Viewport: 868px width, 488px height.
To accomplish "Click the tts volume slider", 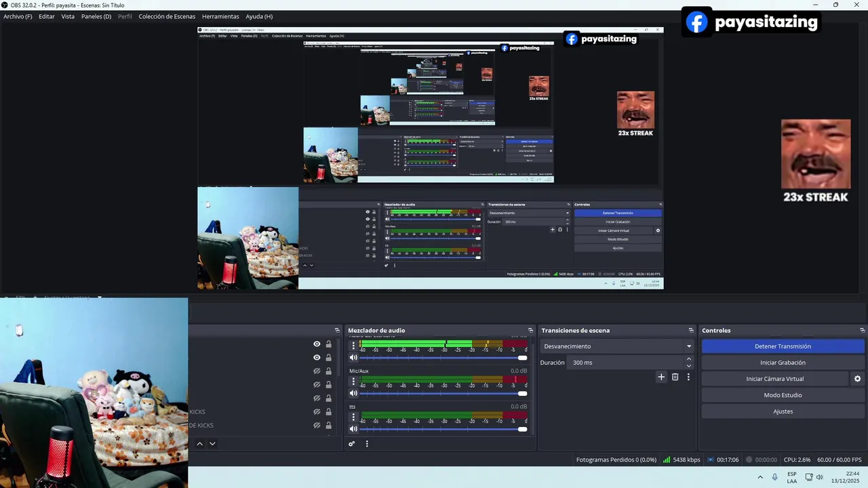I will pos(443,428).
